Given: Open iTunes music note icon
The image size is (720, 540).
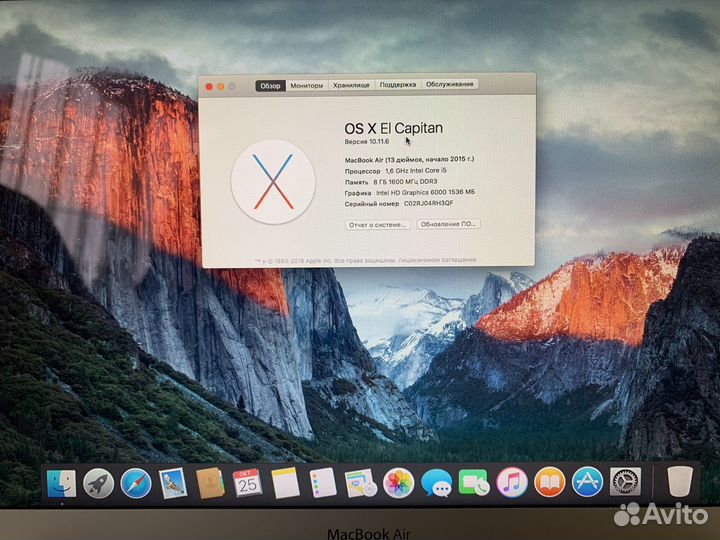Looking at the screenshot, I should click(x=512, y=483).
